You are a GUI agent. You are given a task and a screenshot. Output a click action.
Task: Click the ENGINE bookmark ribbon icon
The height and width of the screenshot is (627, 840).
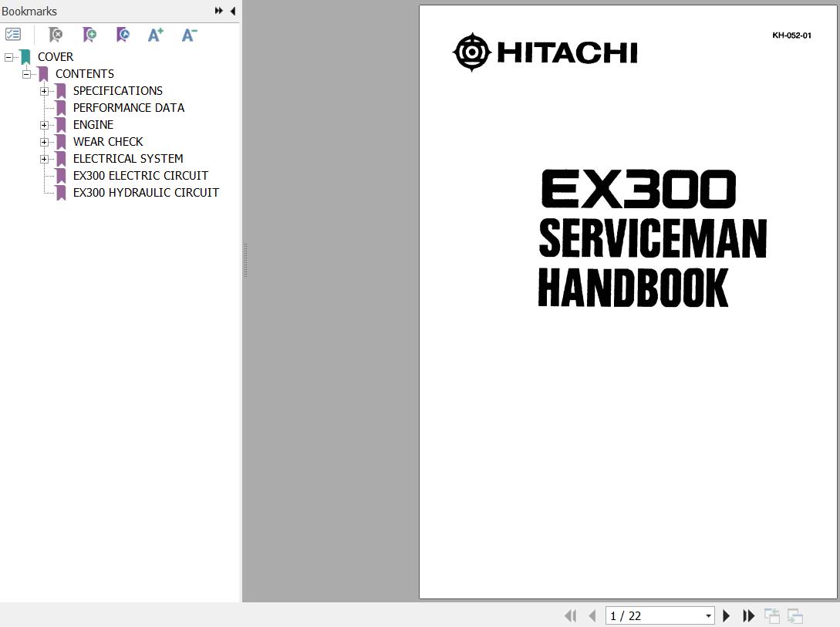pyautogui.click(x=61, y=125)
